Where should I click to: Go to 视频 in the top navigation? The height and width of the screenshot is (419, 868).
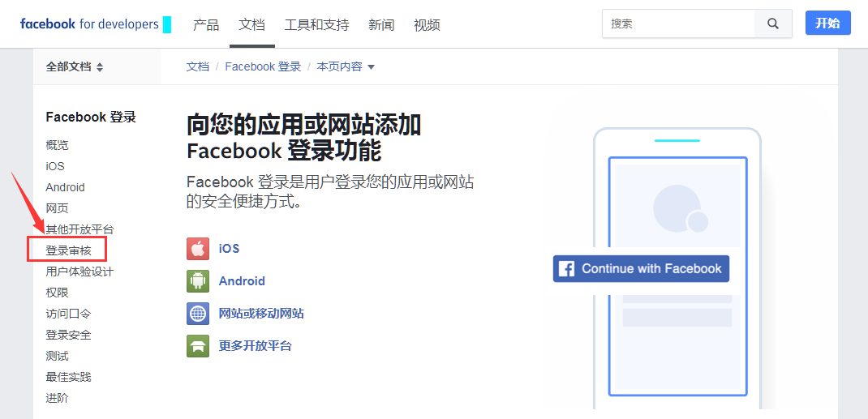coord(427,25)
